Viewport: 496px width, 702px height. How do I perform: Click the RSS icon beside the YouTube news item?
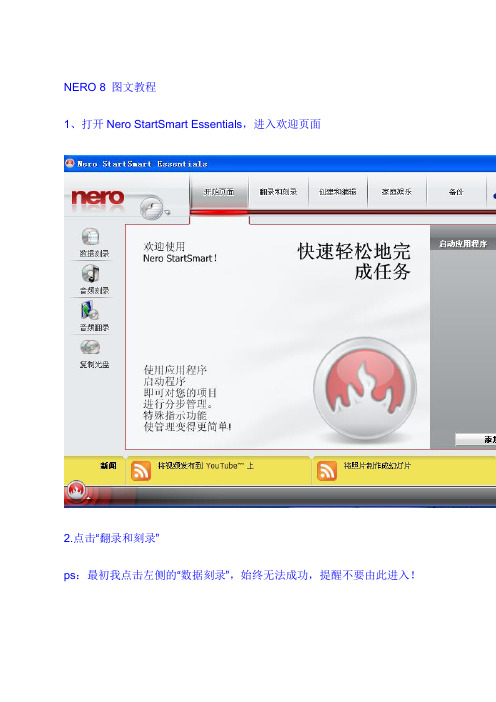click(x=141, y=471)
